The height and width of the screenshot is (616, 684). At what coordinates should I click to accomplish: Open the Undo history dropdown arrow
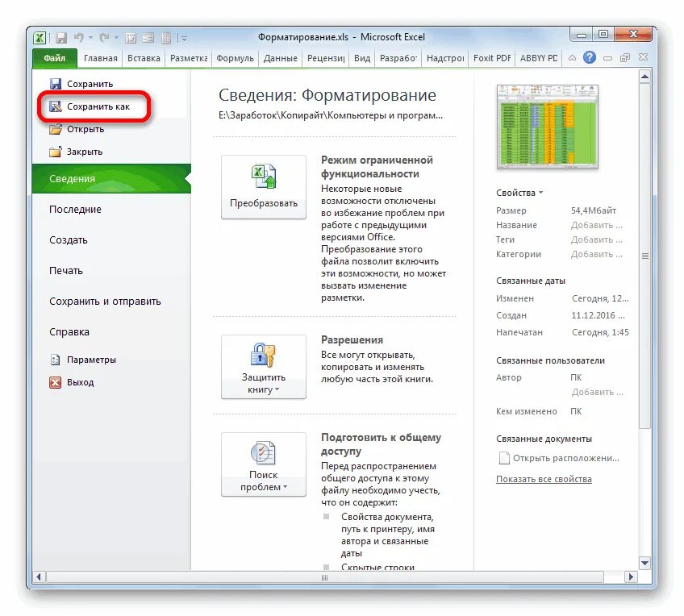point(90,38)
